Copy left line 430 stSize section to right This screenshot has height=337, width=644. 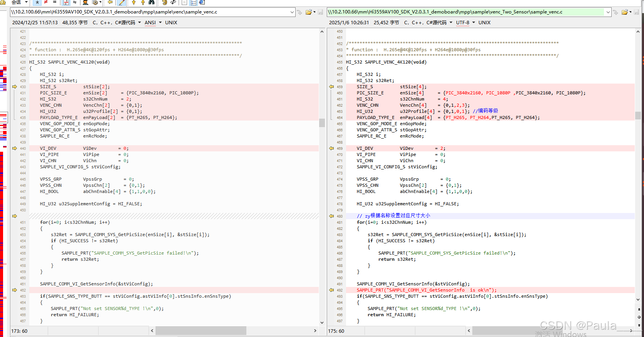point(15,87)
